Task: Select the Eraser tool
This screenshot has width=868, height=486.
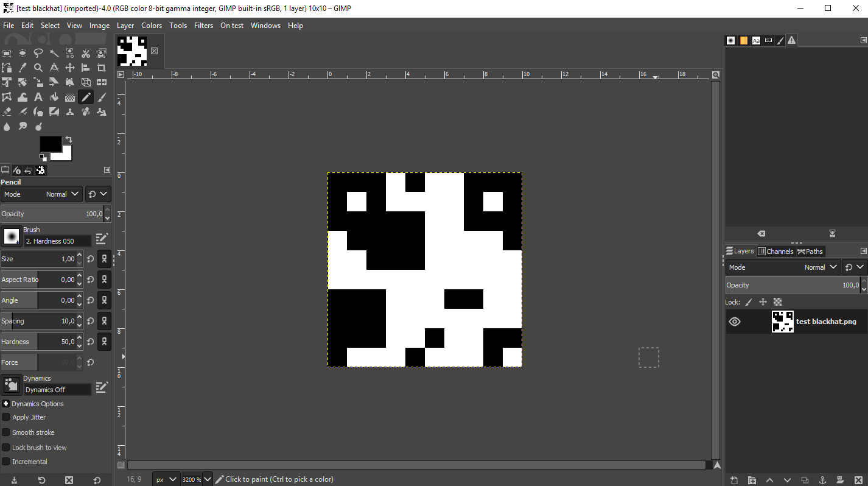Action: point(7,111)
